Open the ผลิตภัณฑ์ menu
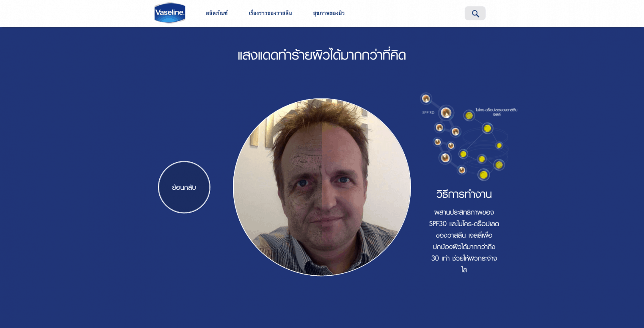 217,13
